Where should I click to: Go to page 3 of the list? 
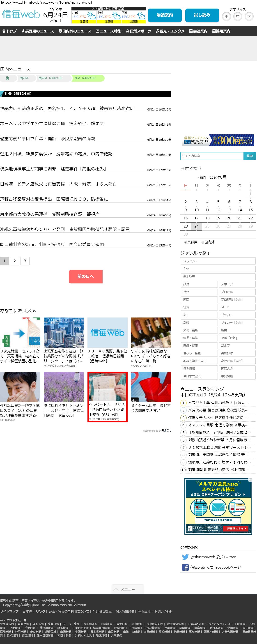[x=25, y=261]
